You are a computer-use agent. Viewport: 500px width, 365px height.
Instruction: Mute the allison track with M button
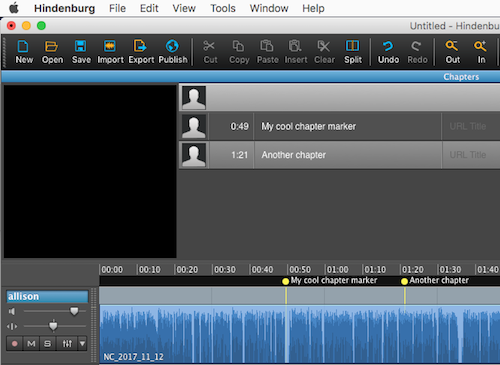(x=31, y=343)
